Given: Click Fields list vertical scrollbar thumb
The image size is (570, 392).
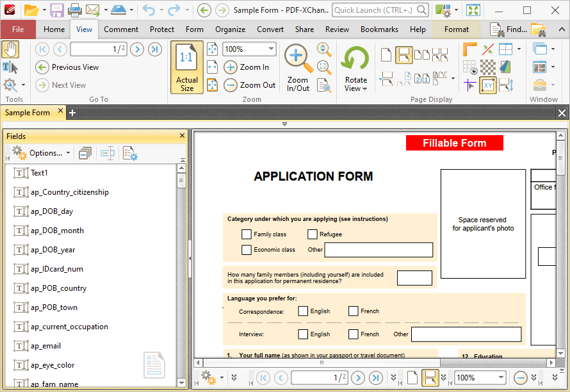Looking at the screenshot, I should point(181,181).
